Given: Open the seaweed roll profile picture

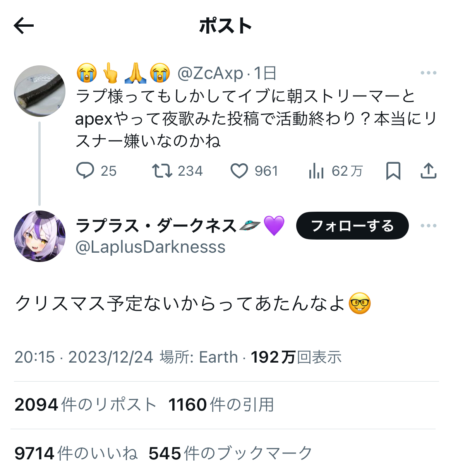Looking at the screenshot, I should click(x=39, y=91).
